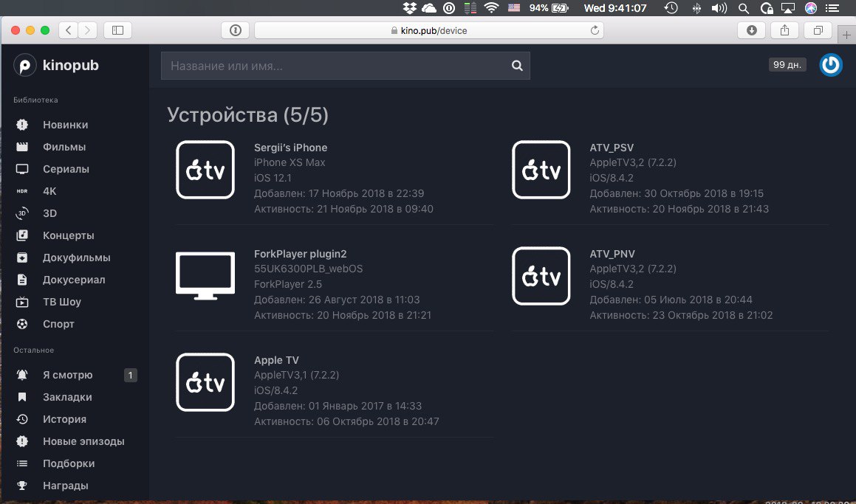
Task: Reload the kino.pub page
Action: 595,30
